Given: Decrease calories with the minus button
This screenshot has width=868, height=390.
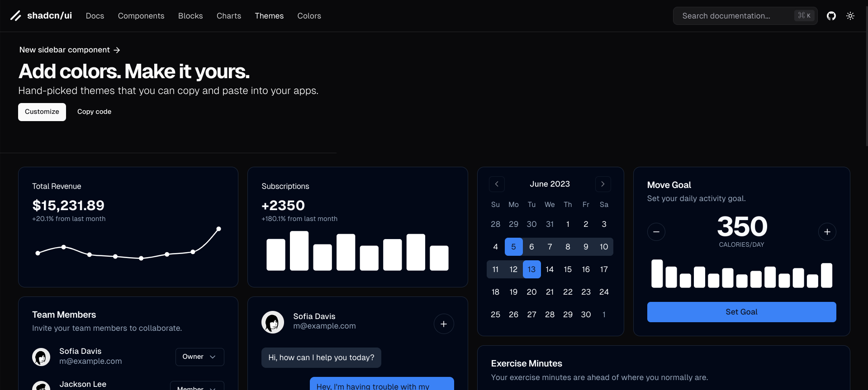Looking at the screenshot, I should (x=656, y=232).
